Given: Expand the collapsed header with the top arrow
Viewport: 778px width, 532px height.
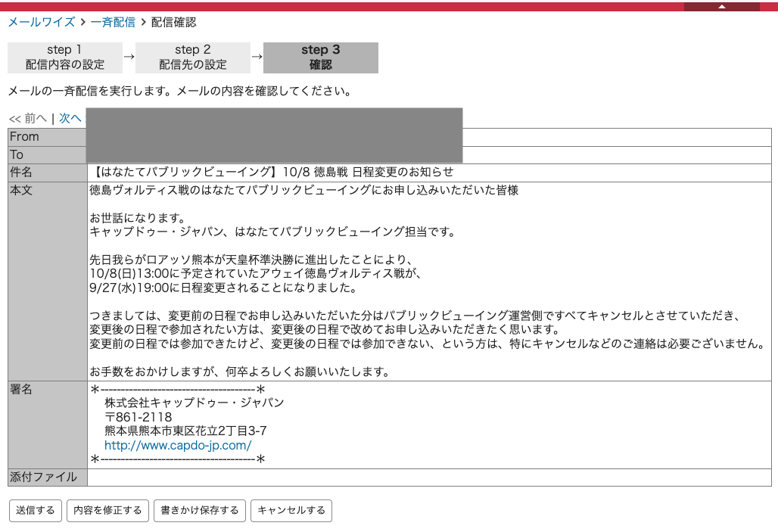Looking at the screenshot, I should (721, 6).
